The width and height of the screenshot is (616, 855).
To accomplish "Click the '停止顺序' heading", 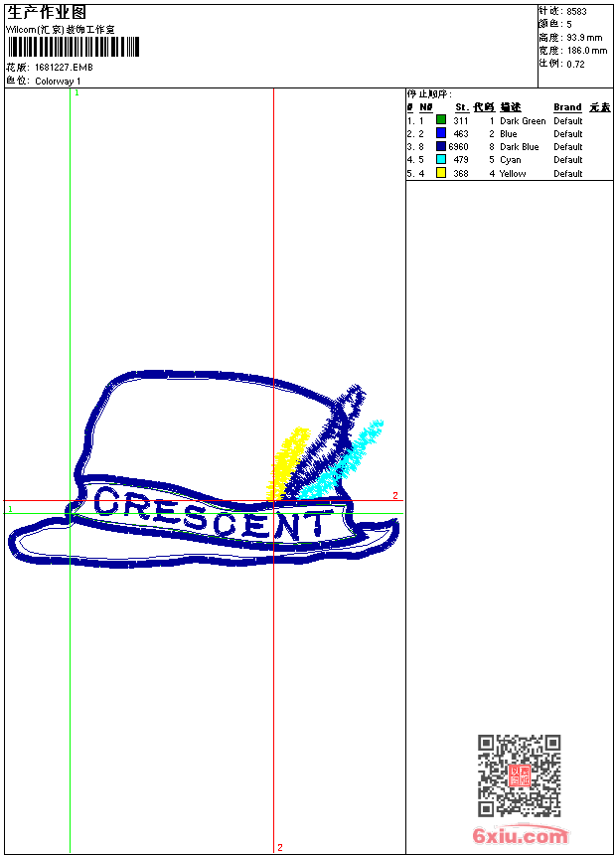I will [429, 93].
